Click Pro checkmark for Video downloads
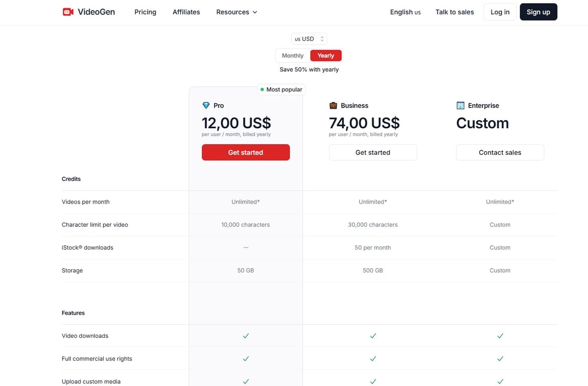Screen dimensions: 588x386 coord(246,336)
